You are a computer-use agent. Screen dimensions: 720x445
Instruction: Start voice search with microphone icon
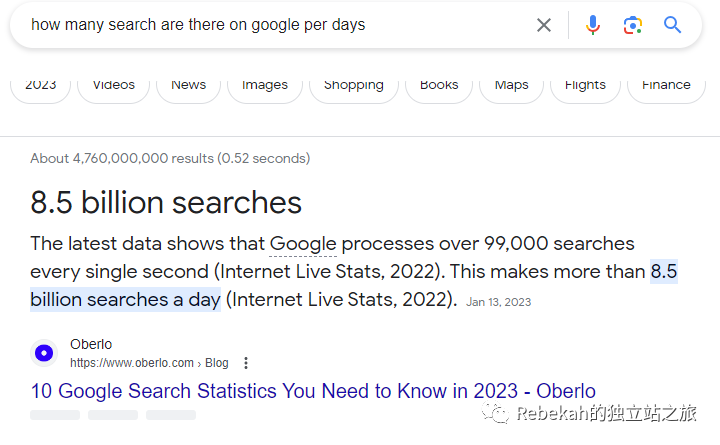[x=593, y=25]
